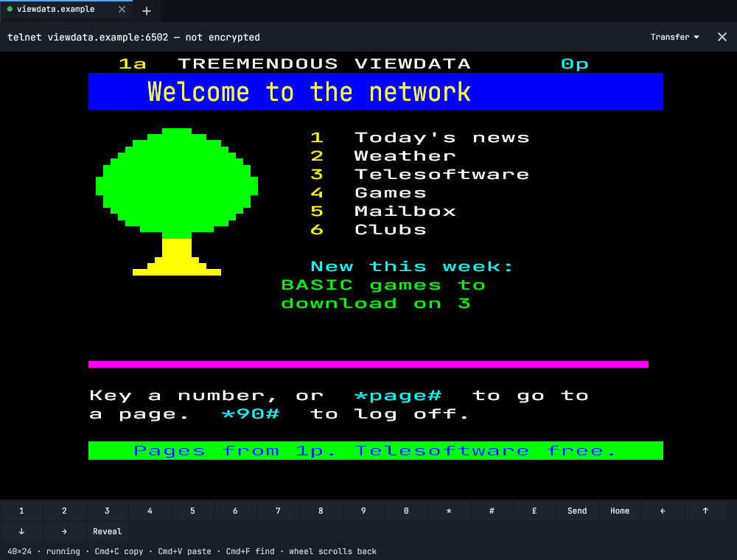Open the Transfer dropdown menu
The height and width of the screenshot is (560, 737).
tap(674, 37)
